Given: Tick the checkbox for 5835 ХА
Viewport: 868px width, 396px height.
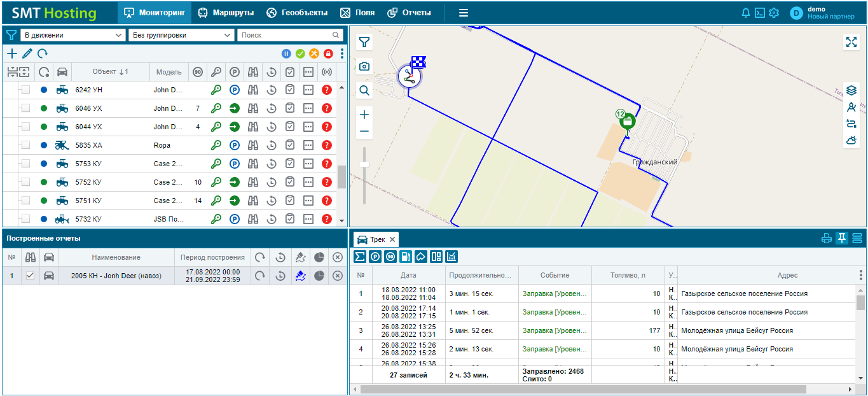Looking at the screenshot, I should pos(25,145).
